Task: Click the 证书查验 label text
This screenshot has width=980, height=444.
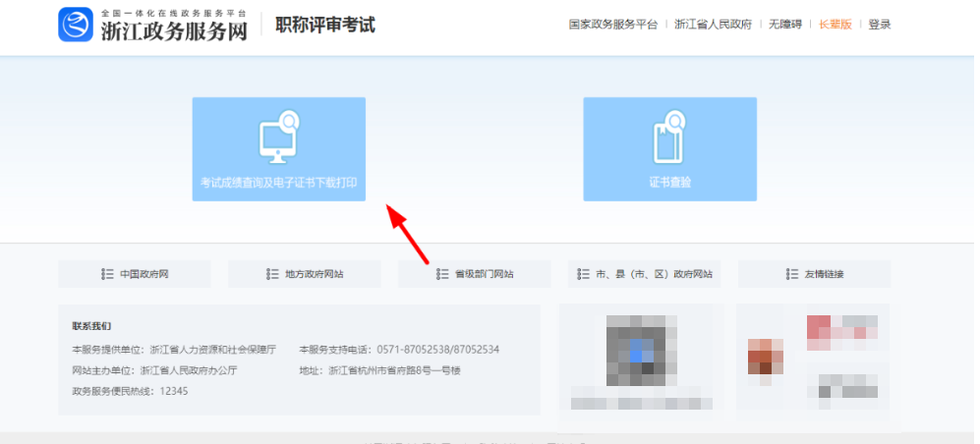Action: (x=669, y=183)
